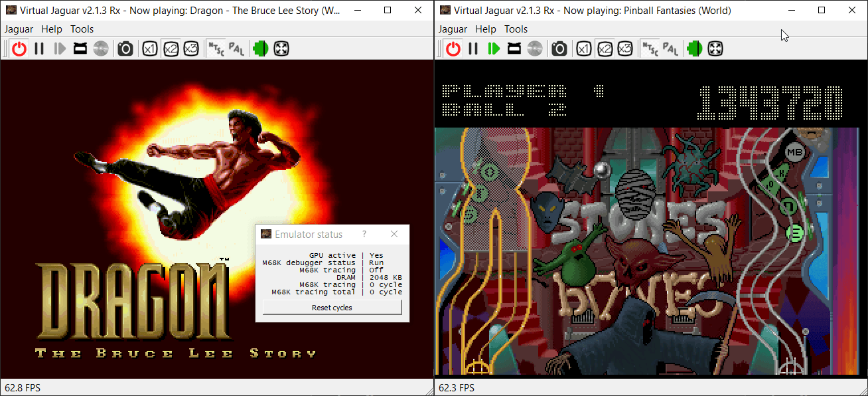Click the 62.3 FPS status text

(x=456, y=387)
